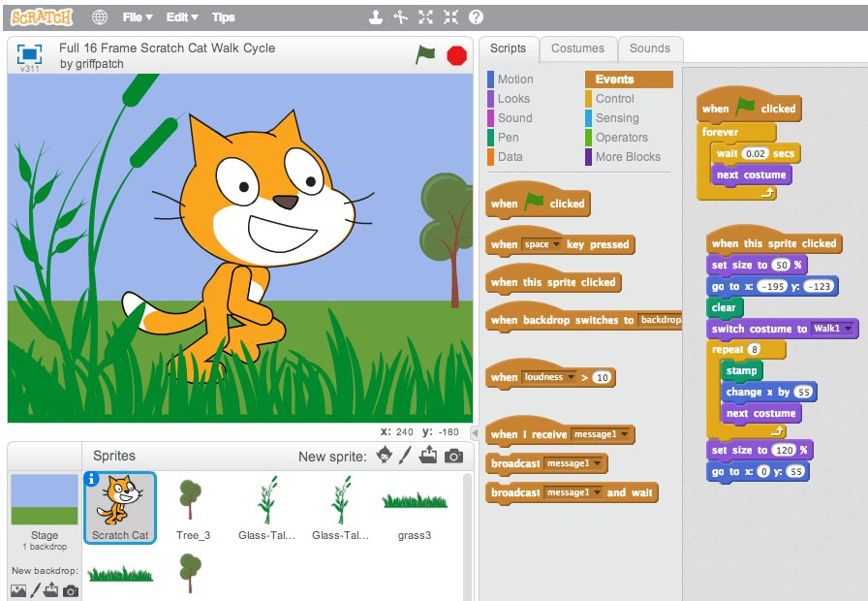Switch to the Scripts tab
This screenshot has width=868, height=601.
[x=509, y=48]
